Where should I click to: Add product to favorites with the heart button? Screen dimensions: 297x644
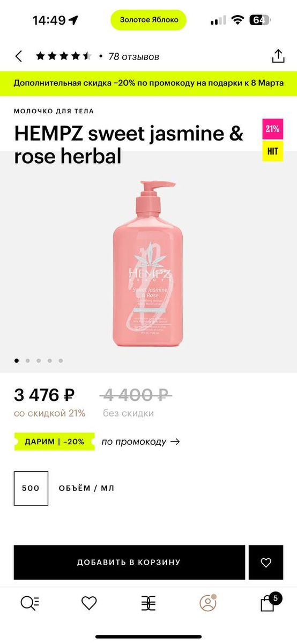tap(266, 562)
